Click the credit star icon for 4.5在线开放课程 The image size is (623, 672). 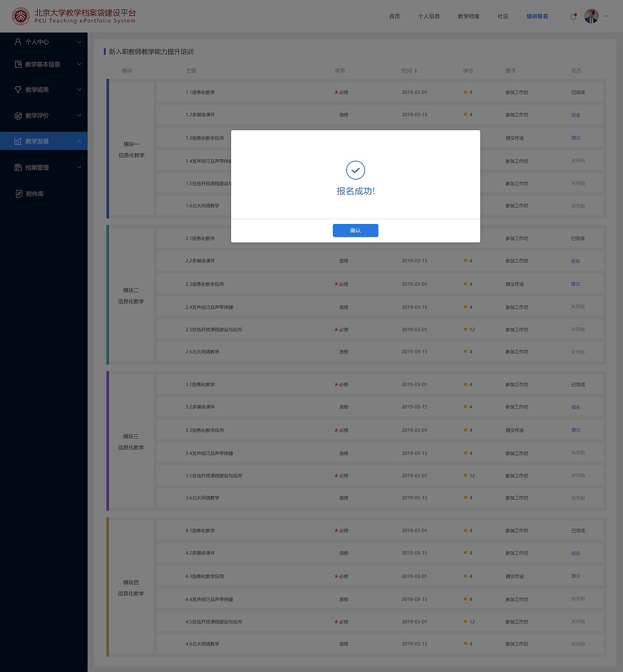coord(465,621)
